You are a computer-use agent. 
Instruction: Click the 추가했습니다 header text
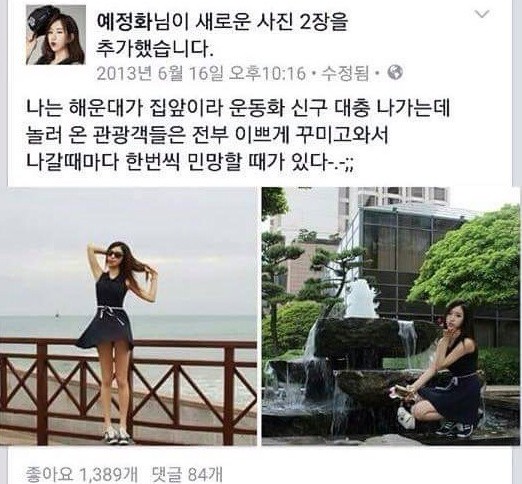click(154, 49)
